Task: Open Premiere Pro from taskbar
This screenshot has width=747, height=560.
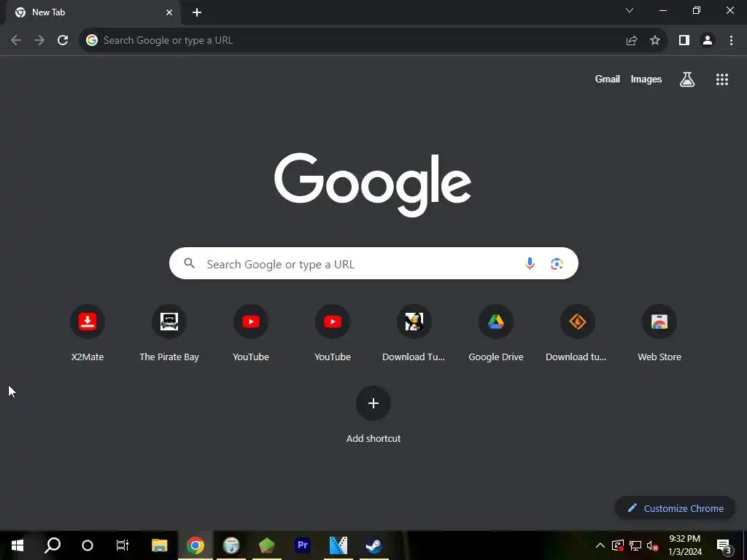Action: (x=303, y=545)
